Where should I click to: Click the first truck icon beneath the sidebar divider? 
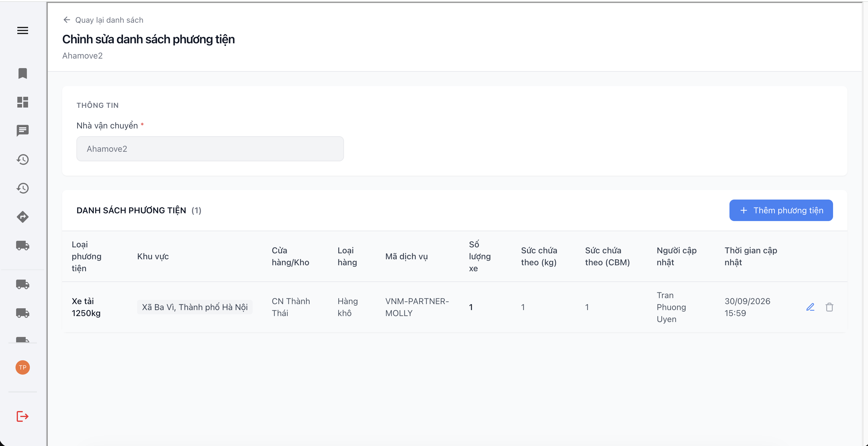click(x=23, y=284)
